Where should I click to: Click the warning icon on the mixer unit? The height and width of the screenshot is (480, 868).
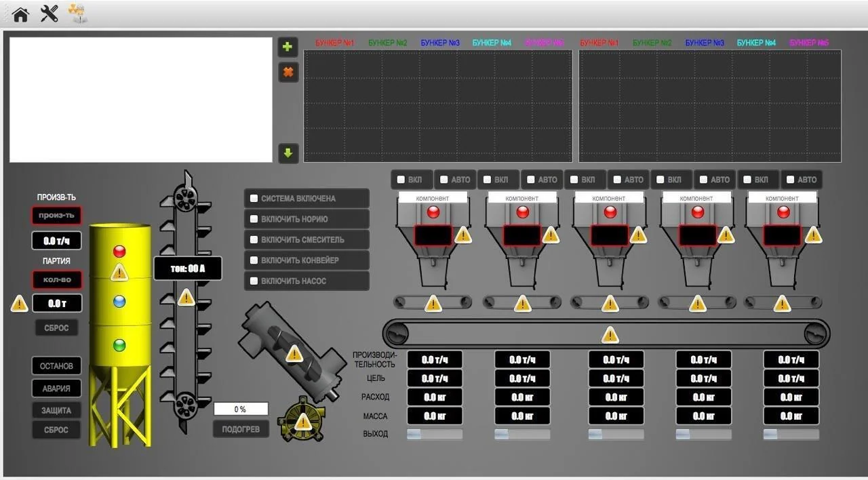point(293,353)
